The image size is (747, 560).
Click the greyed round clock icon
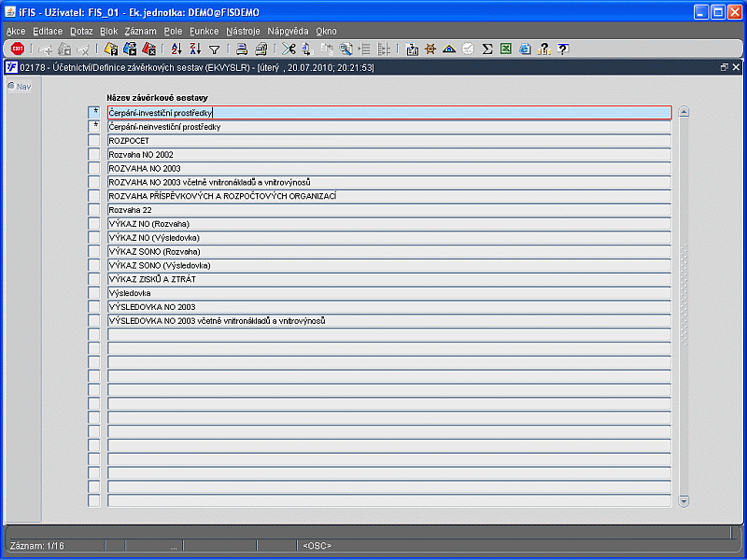pos(468,49)
